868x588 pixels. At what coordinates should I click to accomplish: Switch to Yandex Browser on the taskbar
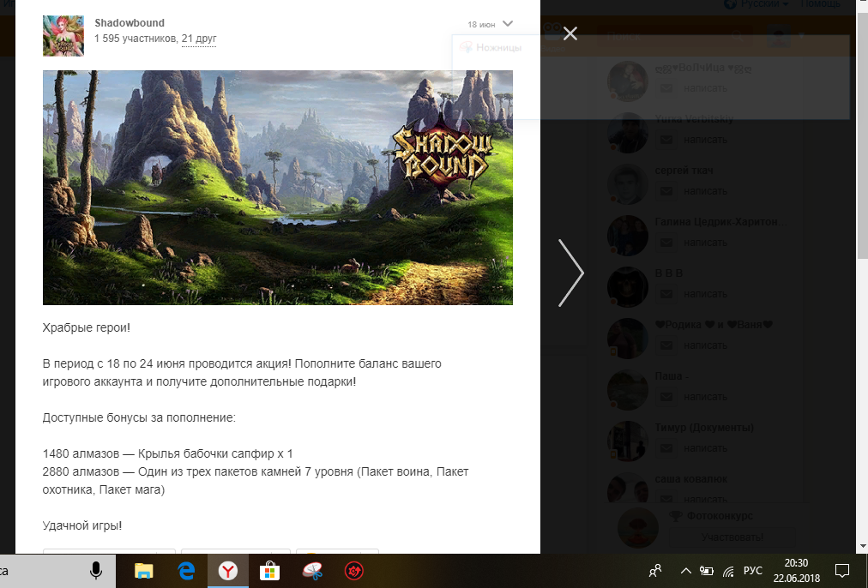tap(227, 571)
